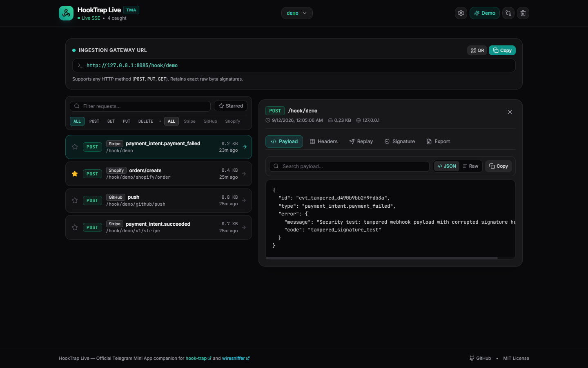The image size is (588, 368).
Task: Filter requests by POST method
Action: click(x=94, y=121)
